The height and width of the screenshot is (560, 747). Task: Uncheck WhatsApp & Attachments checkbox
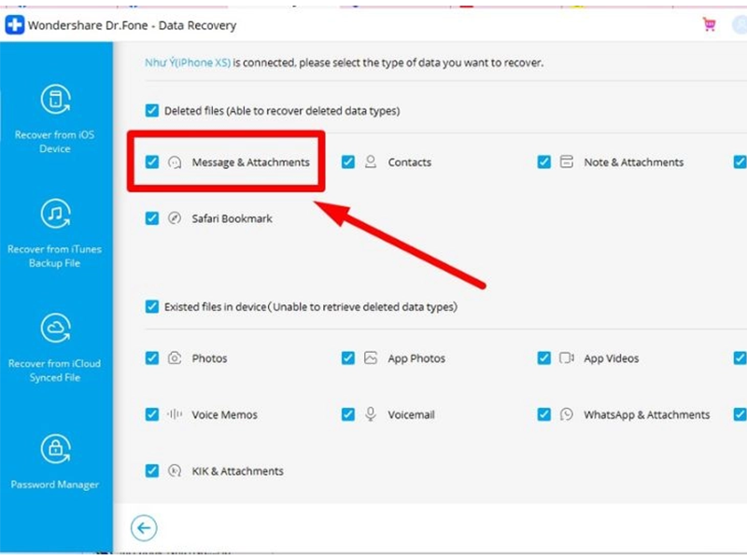[x=544, y=414]
